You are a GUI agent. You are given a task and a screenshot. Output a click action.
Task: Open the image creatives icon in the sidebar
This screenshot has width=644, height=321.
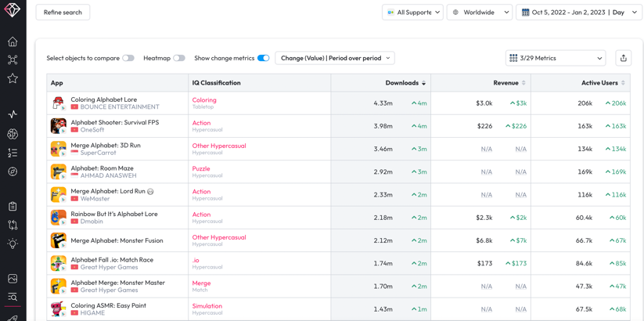13,279
